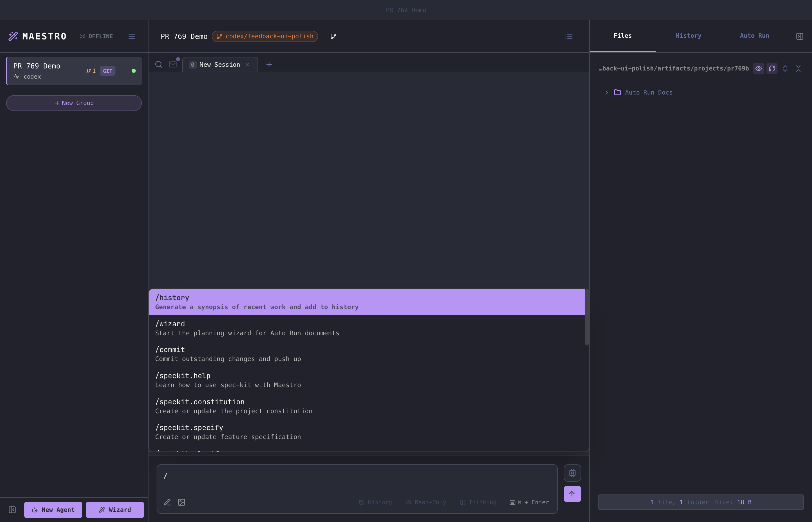The image size is (812, 522).
Task: Open the hamburger menu next to OFFLINE
Action: (x=131, y=36)
